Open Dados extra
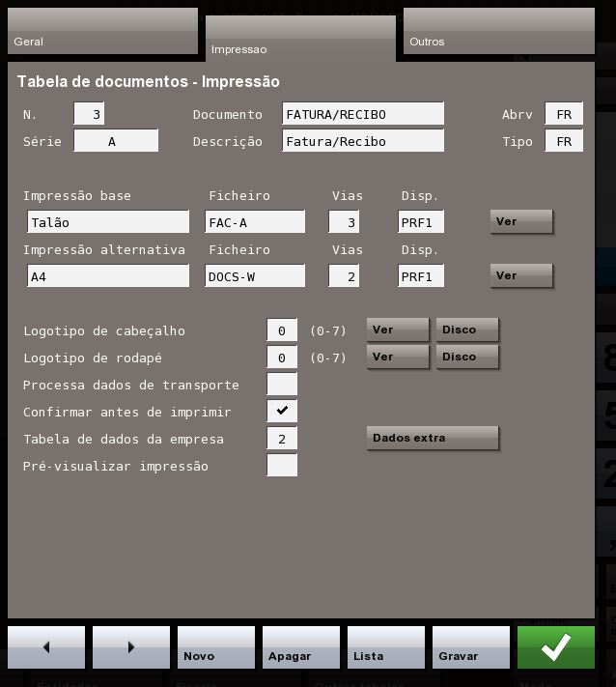616x687 pixels. 433,439
